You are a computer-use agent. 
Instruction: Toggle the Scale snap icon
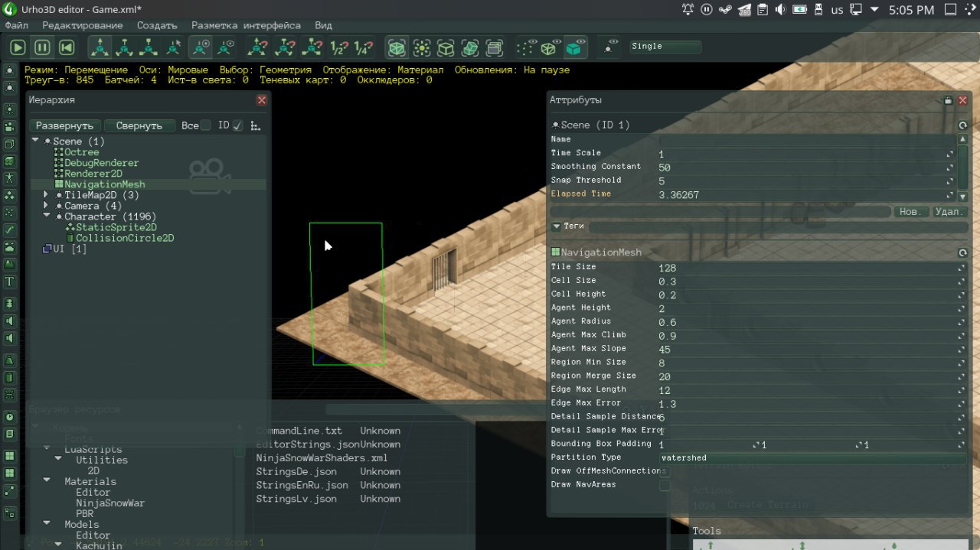(x=312, y=47)
